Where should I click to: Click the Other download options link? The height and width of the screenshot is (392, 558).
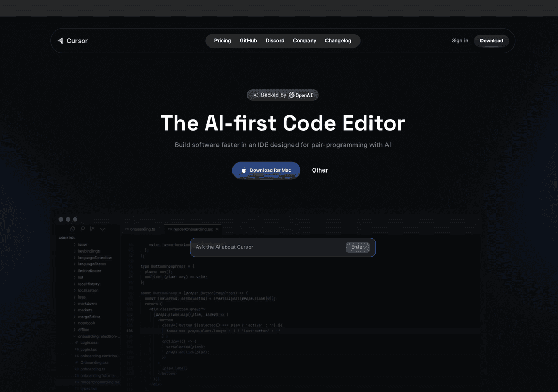tap(320, 170)
